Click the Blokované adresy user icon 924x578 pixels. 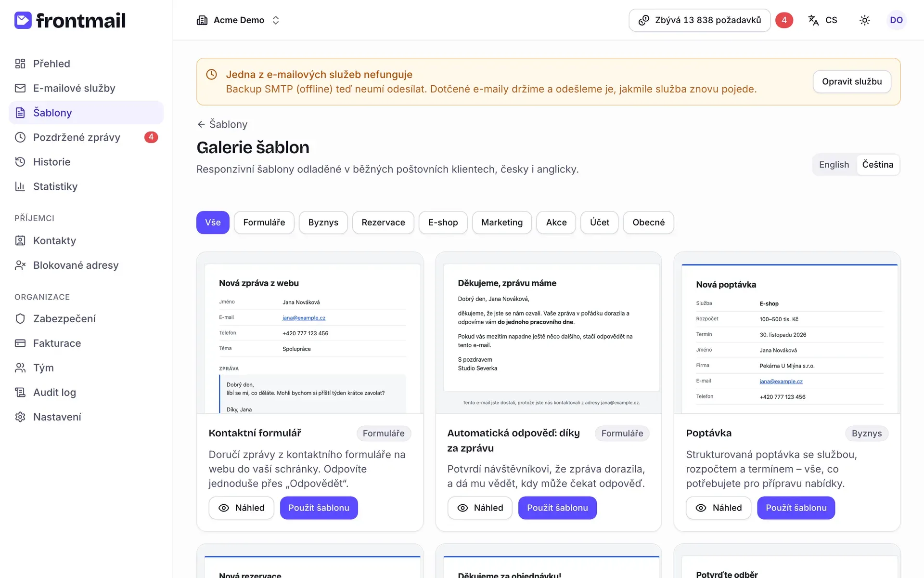pyautogui.click(x=20, y=265)
